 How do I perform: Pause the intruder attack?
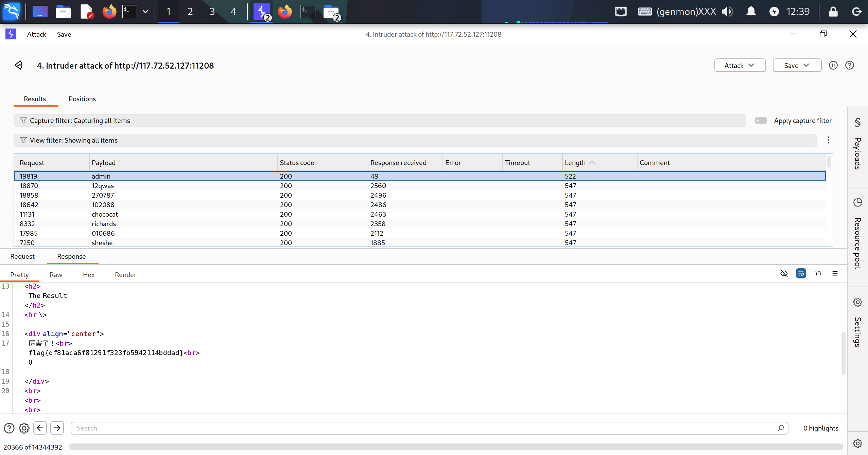tap(833, 65)
